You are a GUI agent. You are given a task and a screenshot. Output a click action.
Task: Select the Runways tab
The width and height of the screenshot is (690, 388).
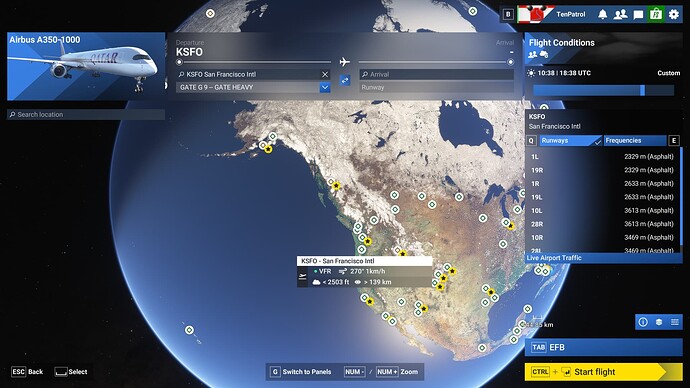571,140
